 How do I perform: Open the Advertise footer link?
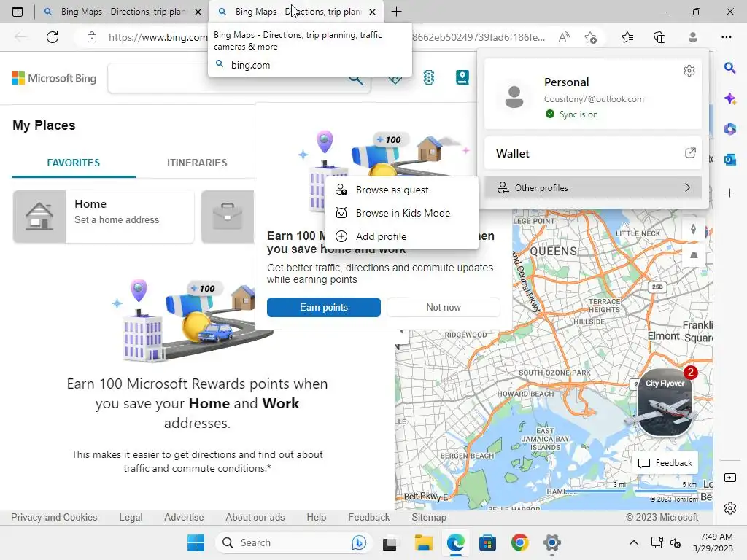[184, 517]
